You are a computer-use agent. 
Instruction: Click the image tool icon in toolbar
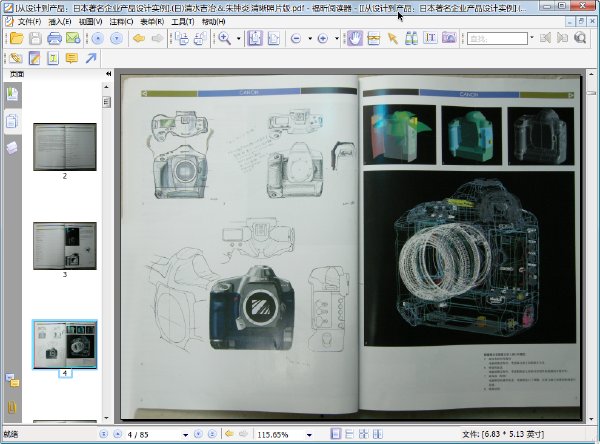click(449, 38)
